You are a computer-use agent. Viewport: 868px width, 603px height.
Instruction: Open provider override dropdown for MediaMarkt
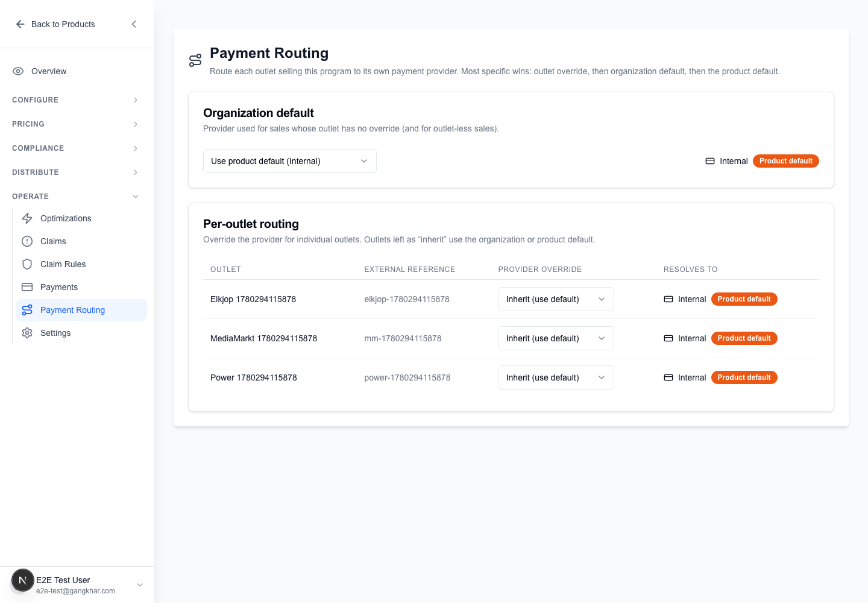556,338
